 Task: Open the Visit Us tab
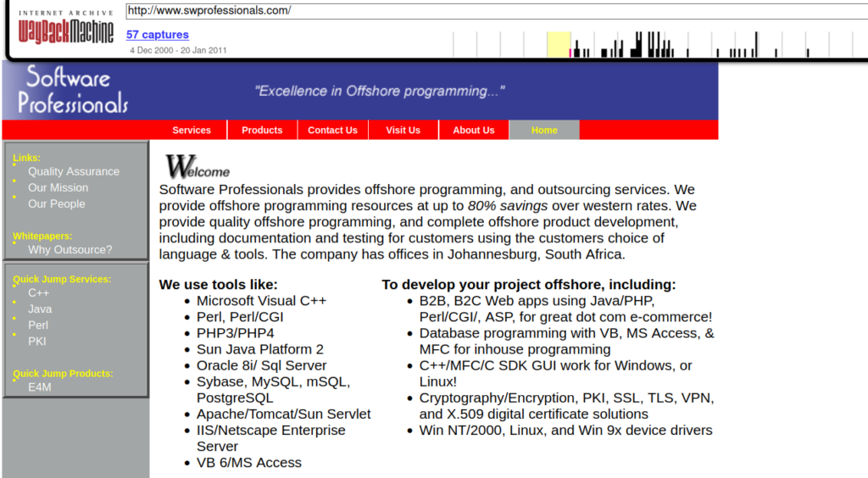click(403, 130)
